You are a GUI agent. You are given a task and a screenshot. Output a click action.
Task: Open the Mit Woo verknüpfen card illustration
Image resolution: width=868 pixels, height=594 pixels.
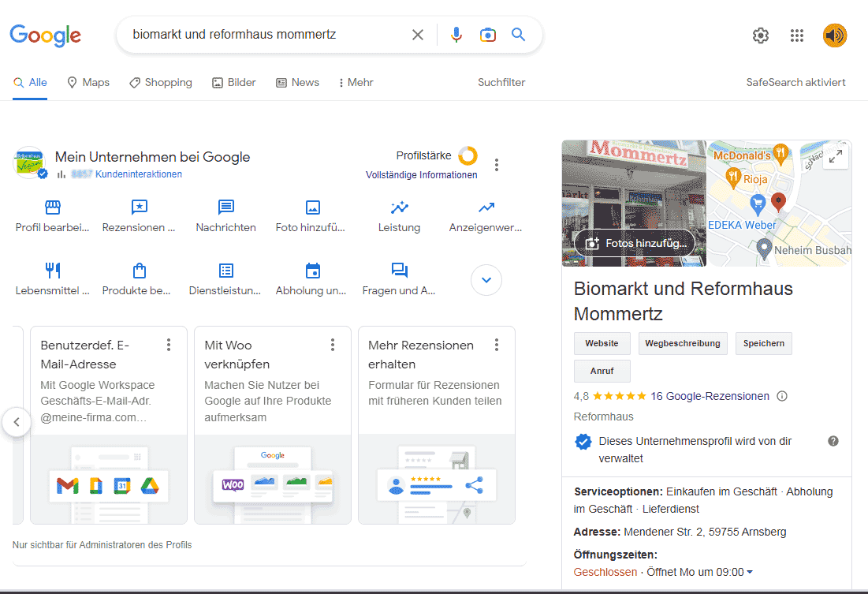point(273,480)
